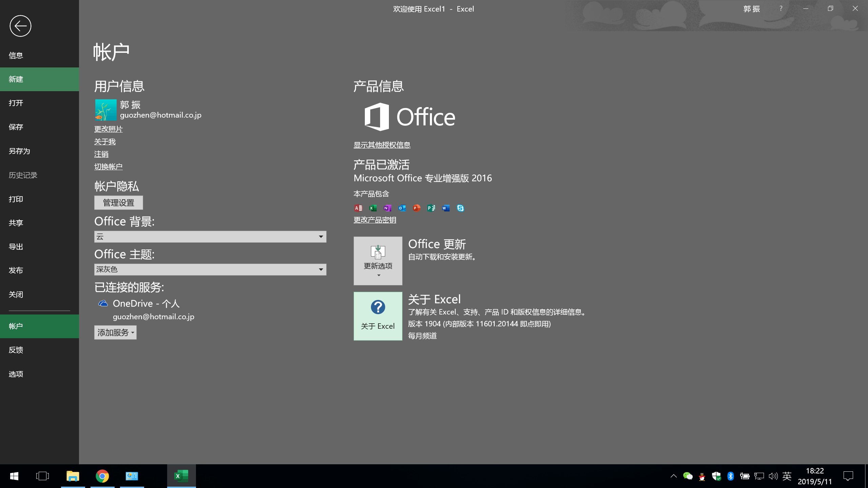Click the battery power tray icon
This screenshot has width=868, height=488.
745,476
